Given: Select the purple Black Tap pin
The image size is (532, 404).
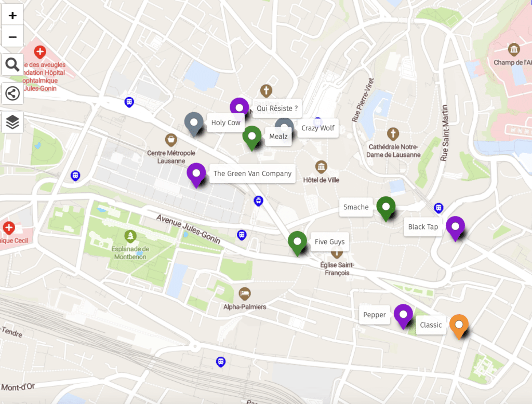Looking at the screenshot, I should [x=455, y=228].
